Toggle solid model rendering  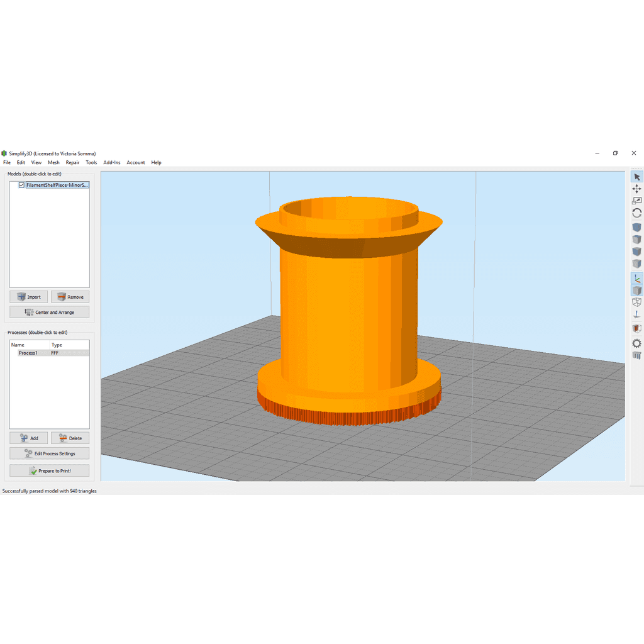[x=636, y=291]
